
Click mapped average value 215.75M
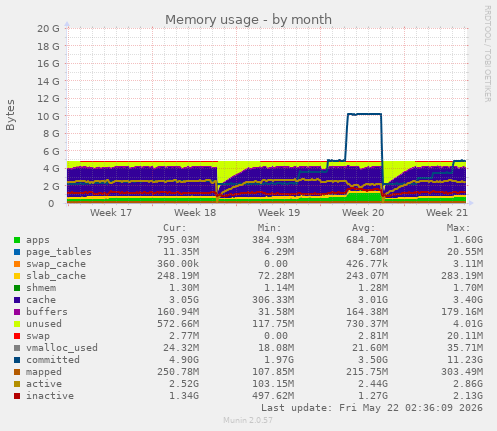367,372
